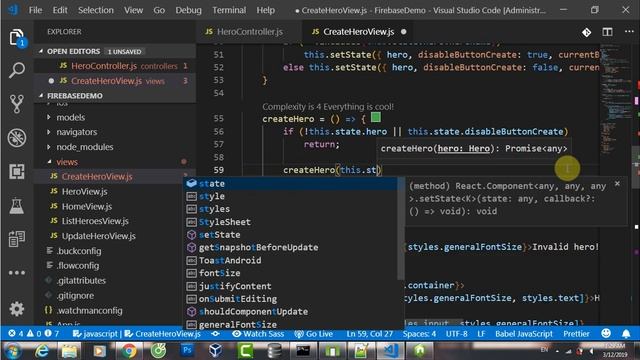The width and height of the screenshot is (640, 360).
Task: Click Prettier in the status bar
Action: tap(576, 333)
